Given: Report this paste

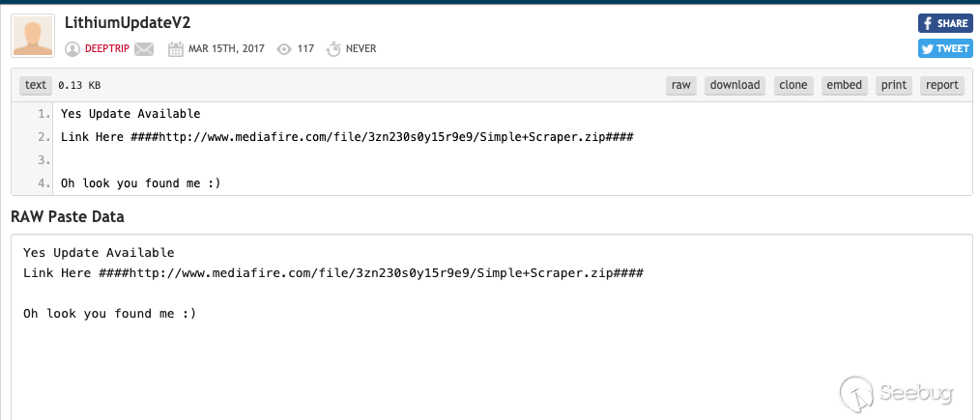Looking at the screenshot, I should point(941,85).
